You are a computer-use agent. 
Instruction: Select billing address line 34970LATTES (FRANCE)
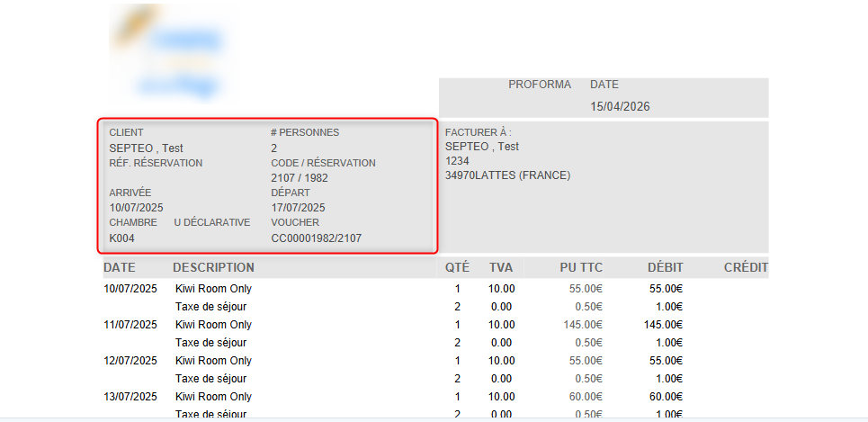pos(507,175)
